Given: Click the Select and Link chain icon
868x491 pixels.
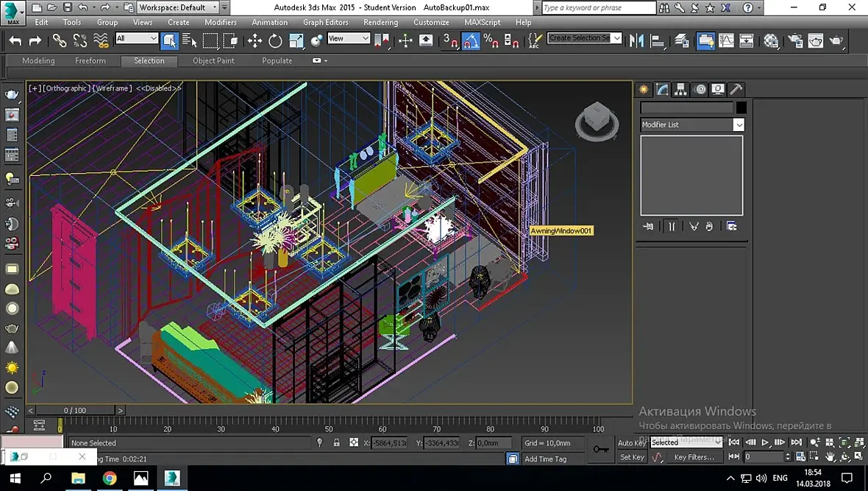Looking at the screenshot, I should tap(60, 40).
